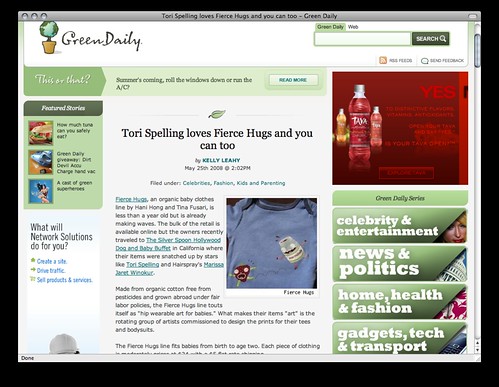Open the home, health & fashion banner
The image size is (499, 387).
tap(400, 302)
